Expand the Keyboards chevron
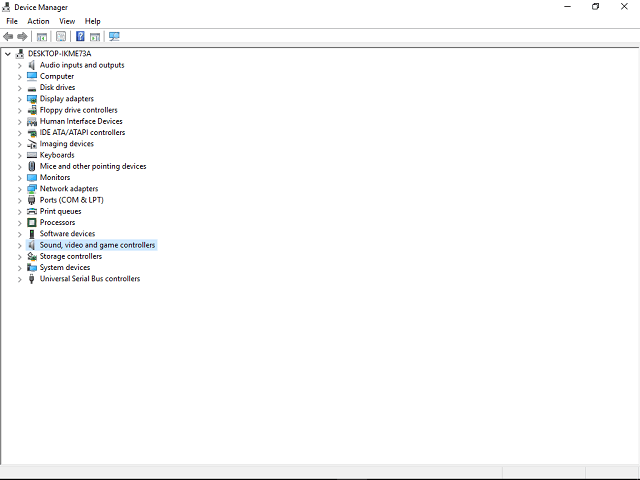The width and height of the screenshot is (640, 480). 19,156
